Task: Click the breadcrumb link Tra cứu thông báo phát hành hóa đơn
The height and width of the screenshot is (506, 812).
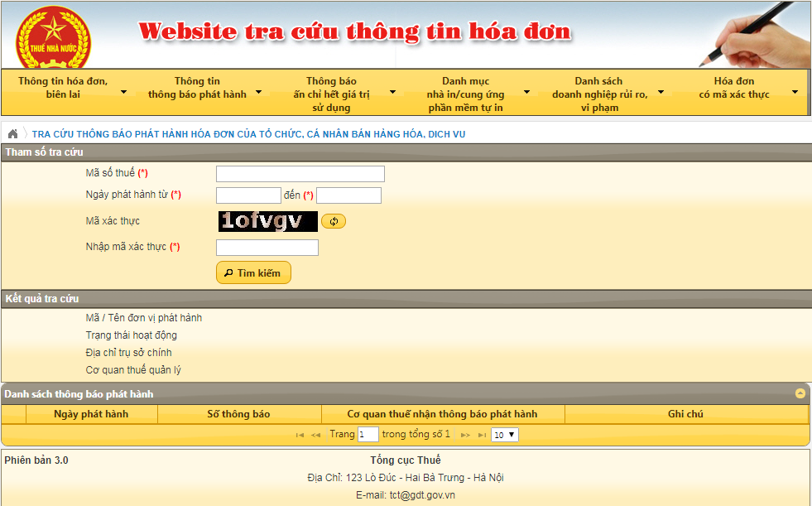Action: 248,134
